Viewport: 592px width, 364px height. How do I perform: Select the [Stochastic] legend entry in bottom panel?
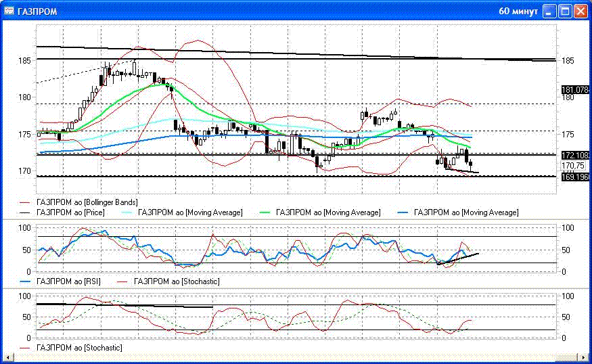point(79,348)
